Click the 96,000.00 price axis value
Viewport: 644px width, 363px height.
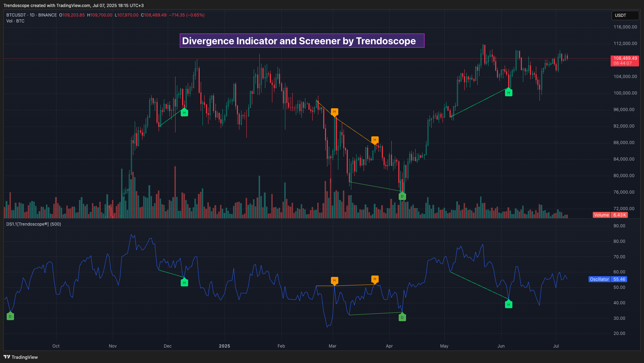coord(624,110)
